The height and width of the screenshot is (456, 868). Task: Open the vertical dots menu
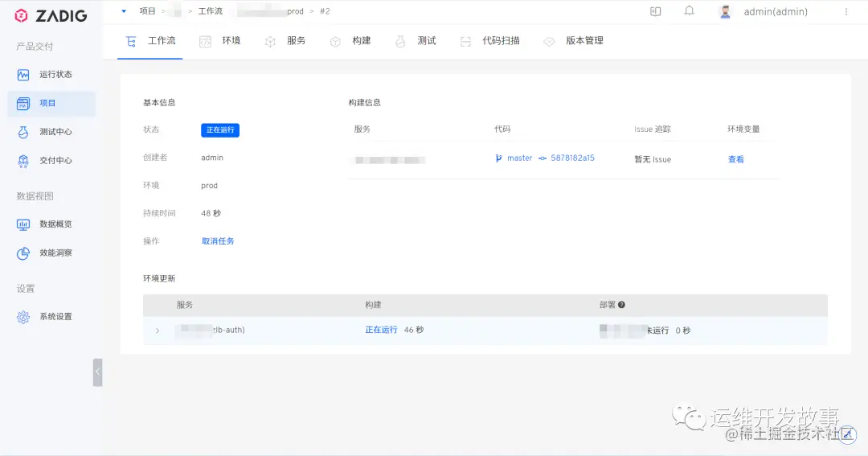[845, 11]
